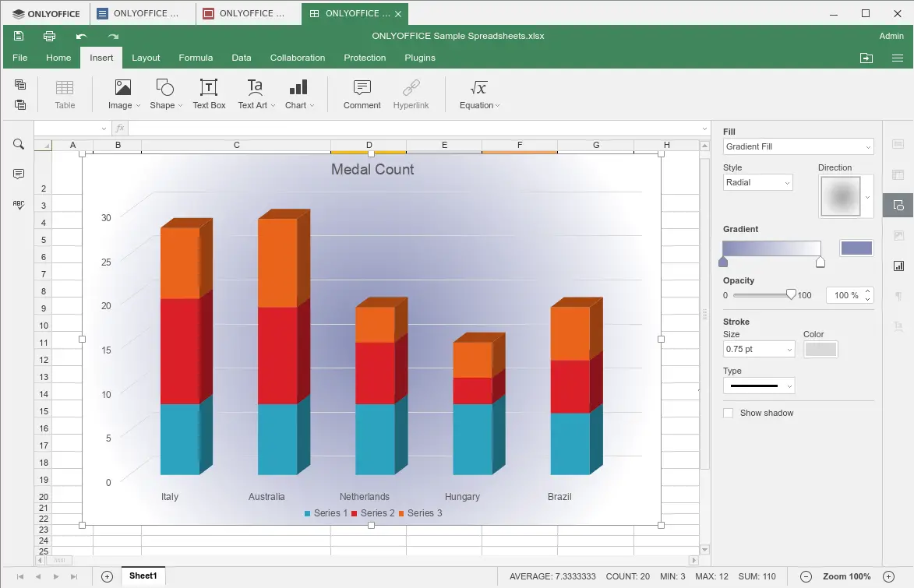This screenshot has height=588, width=914.
Task: Switch to the Formula ribbon tab
Action: pos(196,58)
